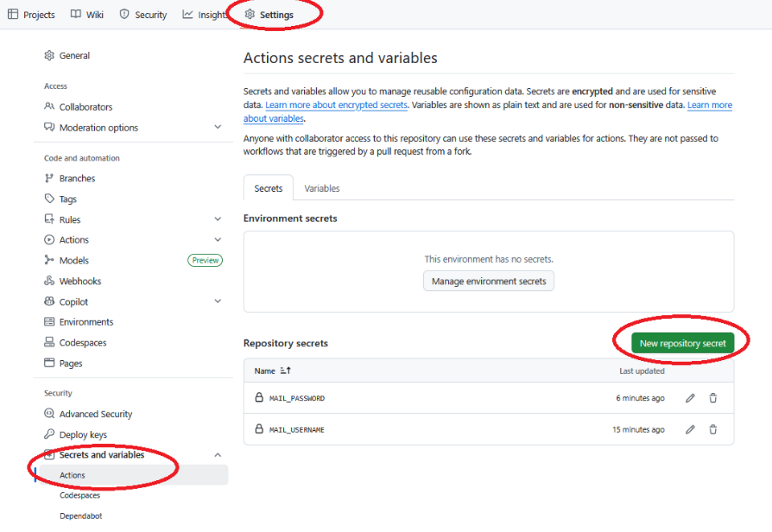The image size is (772, 532).
Task: Click the trash delete icon for MAIL_USERNAME
Action: 713,429
